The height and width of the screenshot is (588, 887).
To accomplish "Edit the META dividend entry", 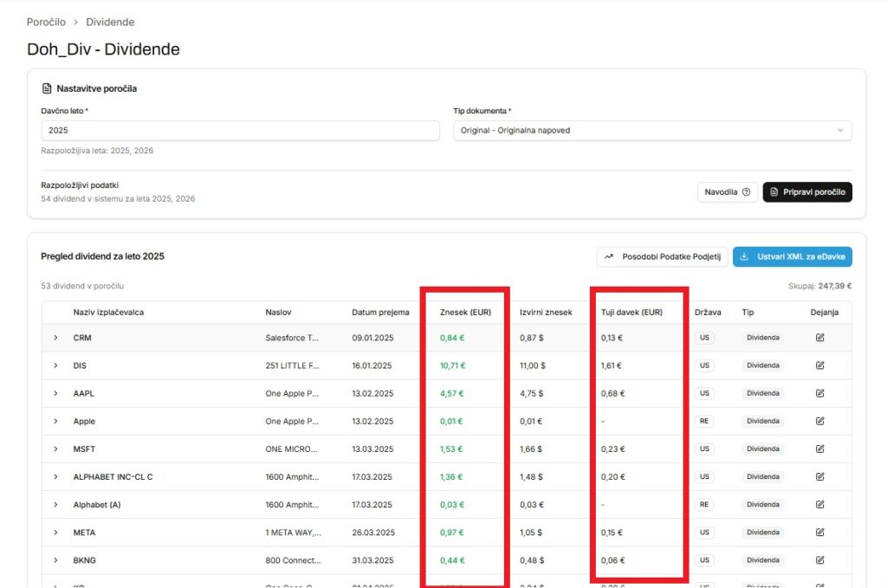I will 819,533.
